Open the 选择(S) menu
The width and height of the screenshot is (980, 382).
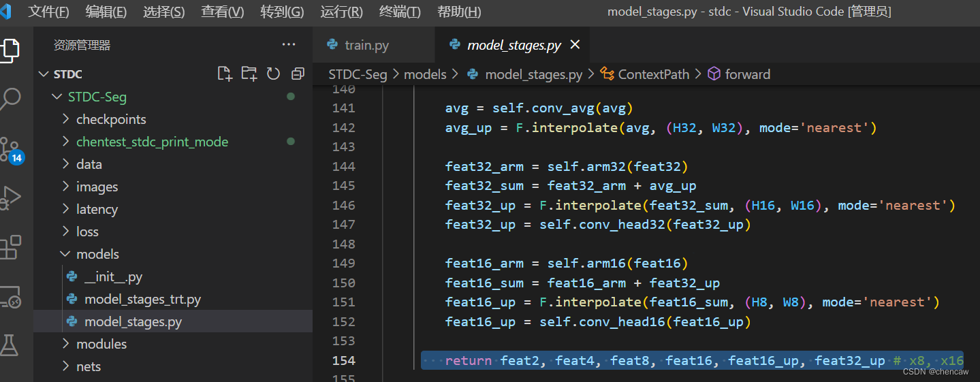click(164, 12)
